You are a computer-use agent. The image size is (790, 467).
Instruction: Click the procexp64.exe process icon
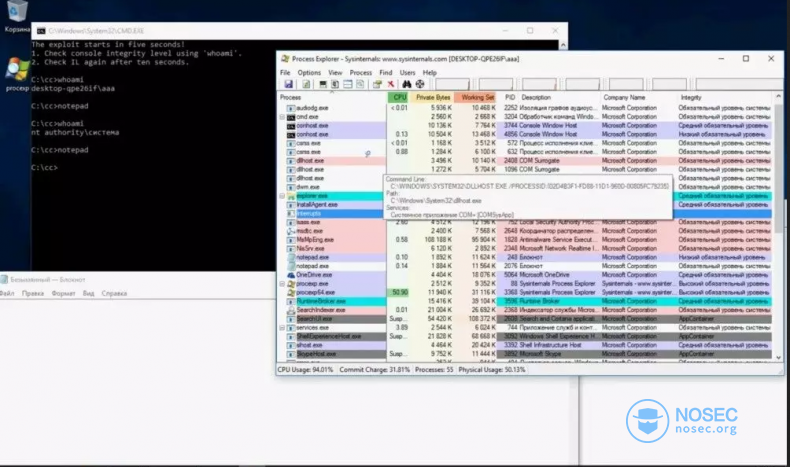[x=291, y=293]
